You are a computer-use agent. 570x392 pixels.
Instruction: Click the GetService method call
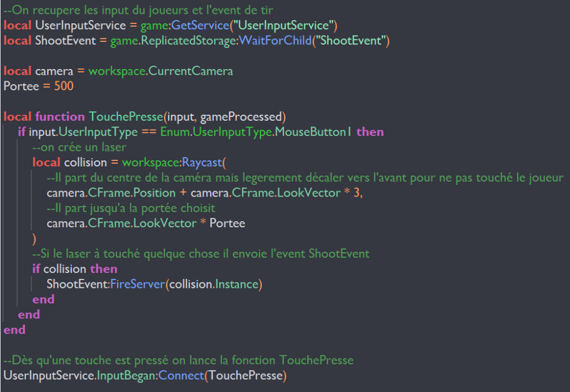194,25
